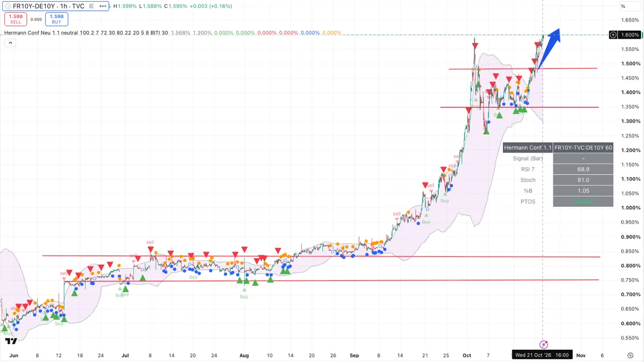Click the plus icon beside 1.600% price
644x362 pixels.
click(x=613, y=35)
